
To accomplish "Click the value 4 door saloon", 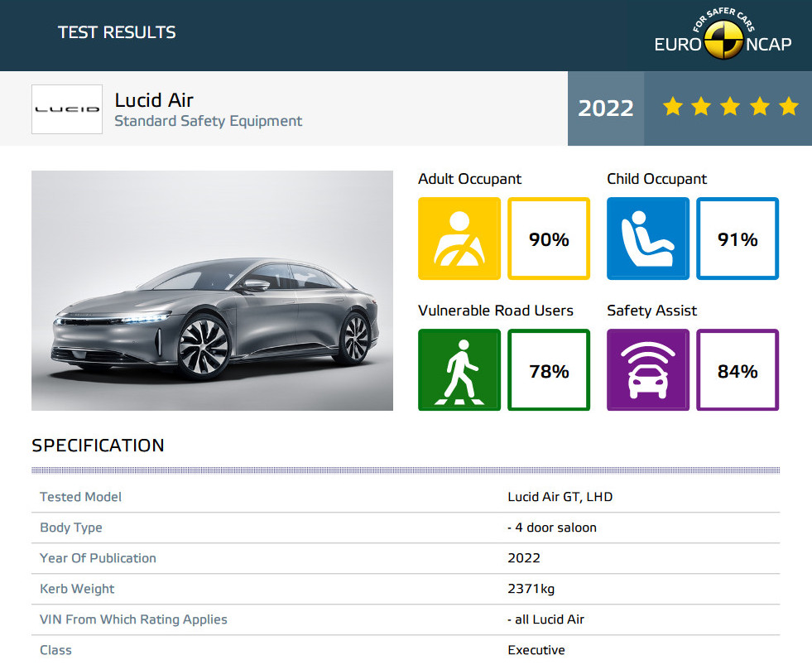I will click(552, 528).
